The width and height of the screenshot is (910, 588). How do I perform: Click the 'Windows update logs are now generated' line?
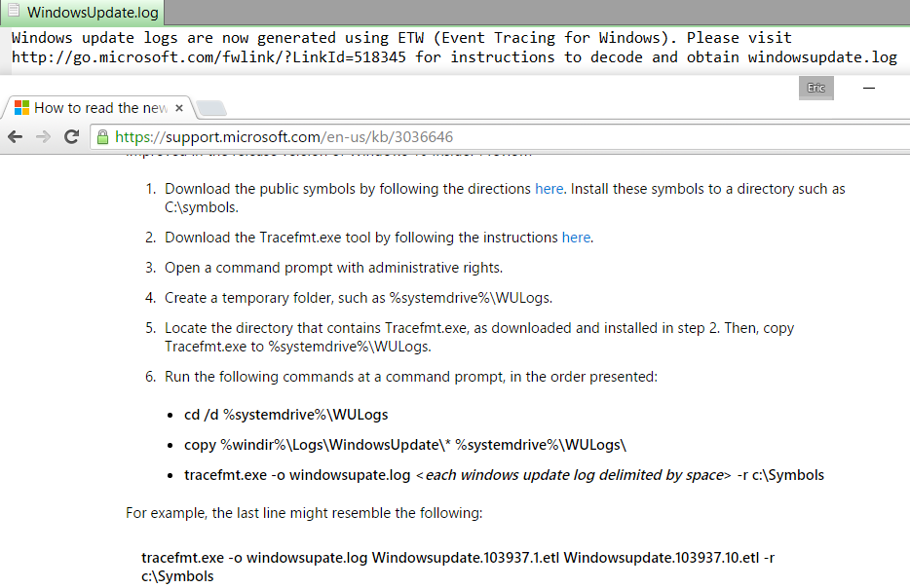tap(401, 38)
